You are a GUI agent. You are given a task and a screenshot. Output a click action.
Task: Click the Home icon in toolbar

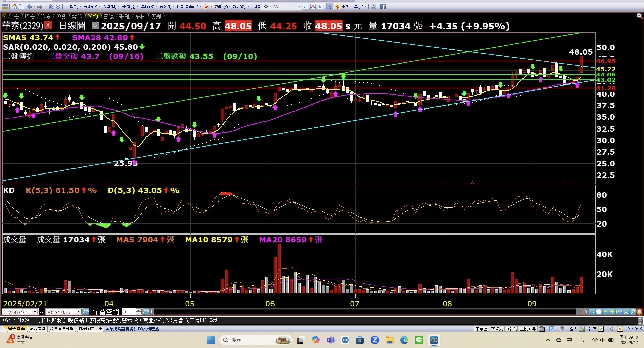click(x=14, y=7)
